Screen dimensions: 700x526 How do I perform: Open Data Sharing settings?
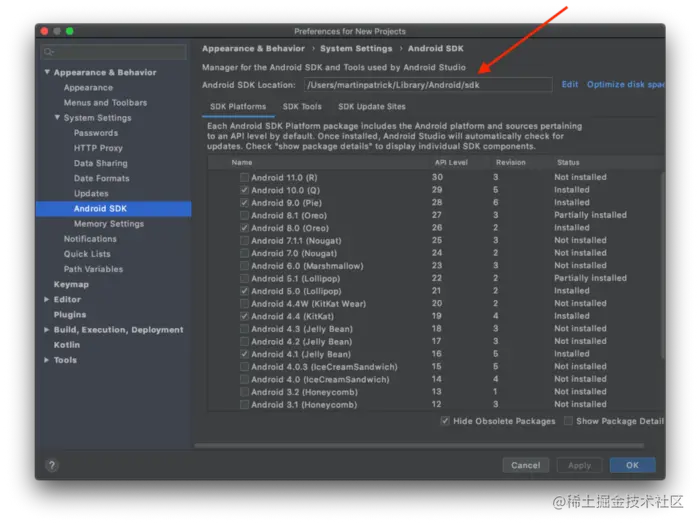pos(100,163)
